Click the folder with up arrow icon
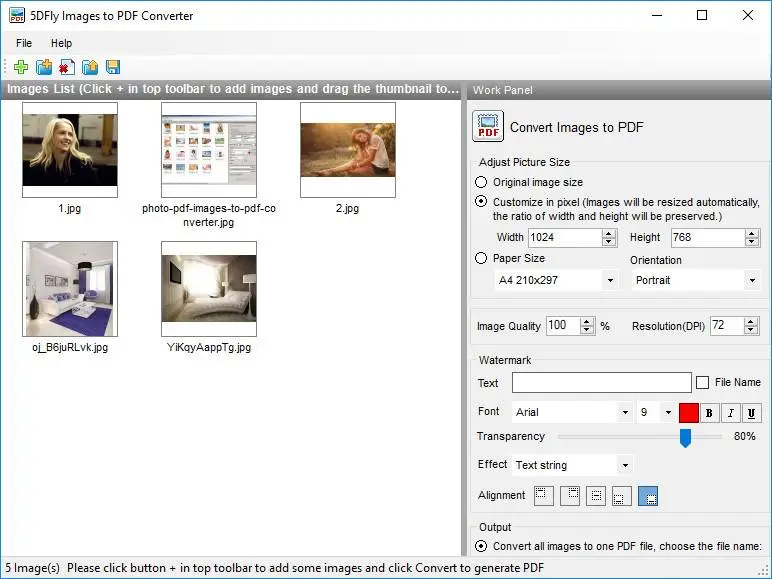The image size is (772, 579). [90, 67]
